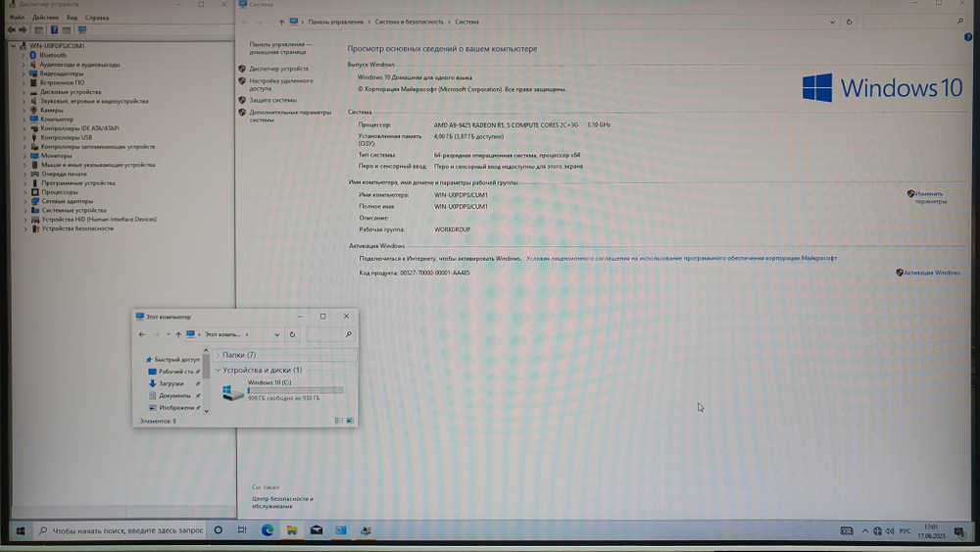Viewport: 980px width, 552px height.
Task: Expand the Видеоадаптеры category
Action: tap(24, 74)
